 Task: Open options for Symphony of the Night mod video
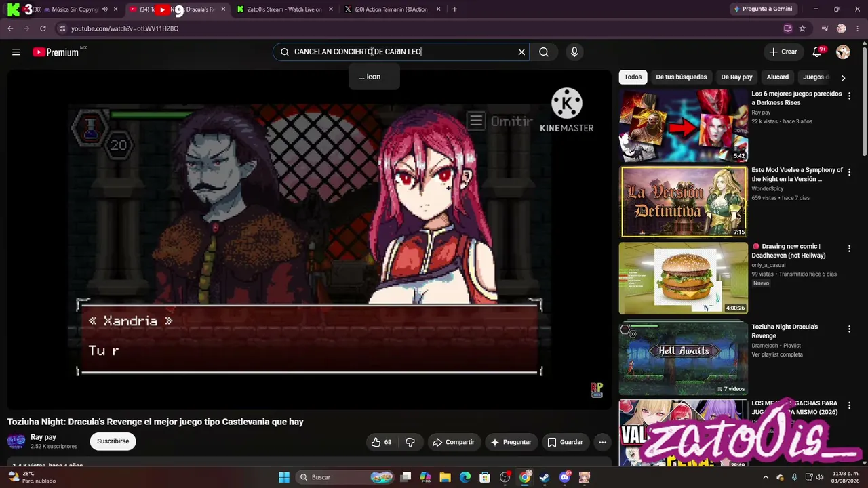point(849,173)
